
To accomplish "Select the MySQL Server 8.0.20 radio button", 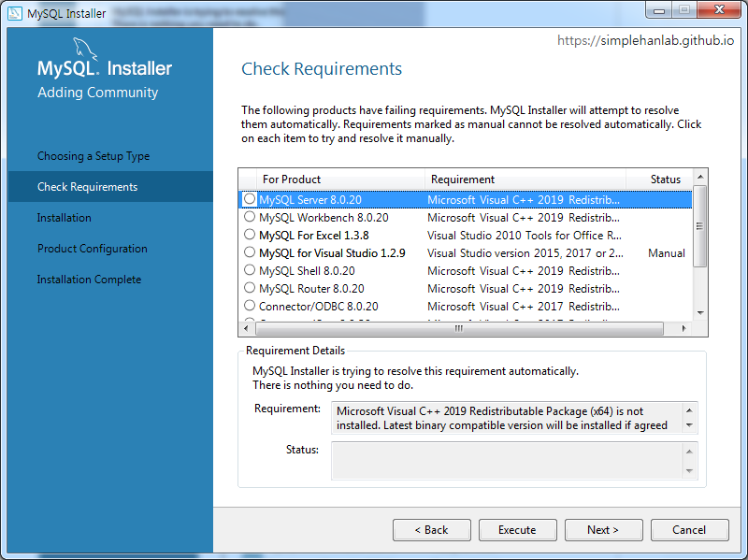I will coord(250,199).
